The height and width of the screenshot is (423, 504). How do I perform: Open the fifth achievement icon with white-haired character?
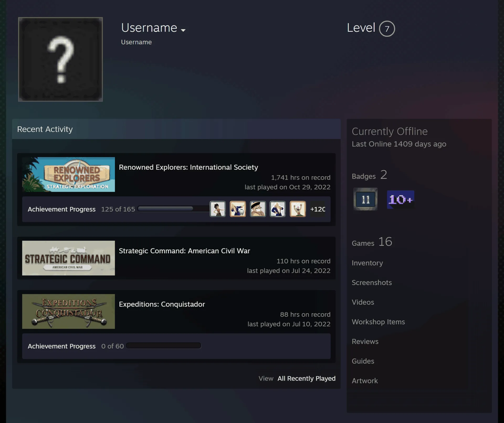tap(298, 209)
